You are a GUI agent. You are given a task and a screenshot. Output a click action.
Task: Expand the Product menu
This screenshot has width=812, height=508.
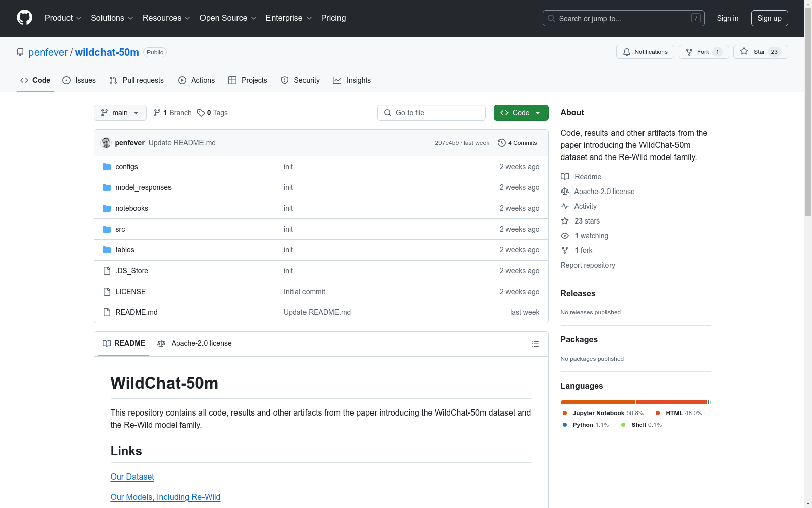pyautogui.click(x=63, y=18)
